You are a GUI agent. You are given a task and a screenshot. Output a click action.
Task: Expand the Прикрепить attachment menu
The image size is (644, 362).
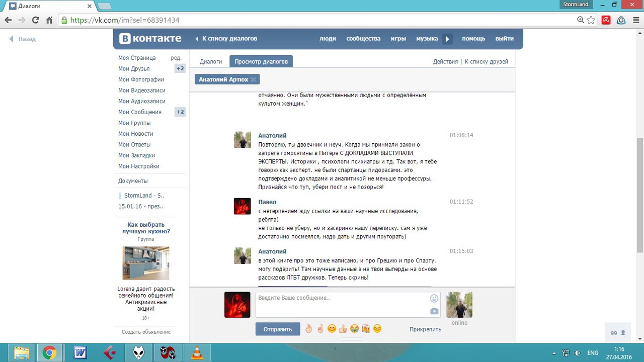coord(425,329)
